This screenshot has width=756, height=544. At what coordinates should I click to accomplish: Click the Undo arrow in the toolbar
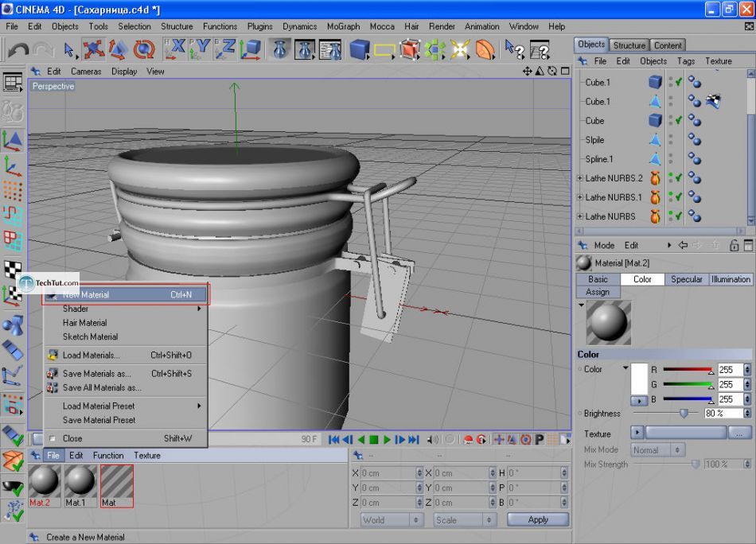tap(18, 49)
